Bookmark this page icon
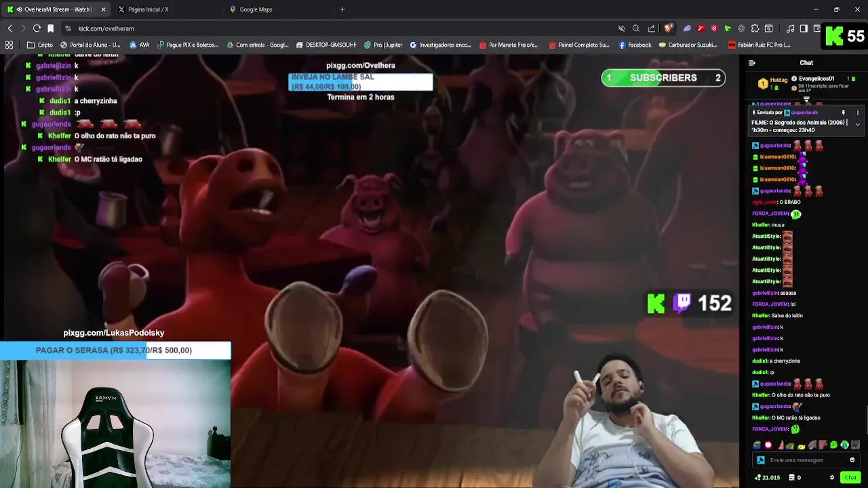 click(50, 28)
